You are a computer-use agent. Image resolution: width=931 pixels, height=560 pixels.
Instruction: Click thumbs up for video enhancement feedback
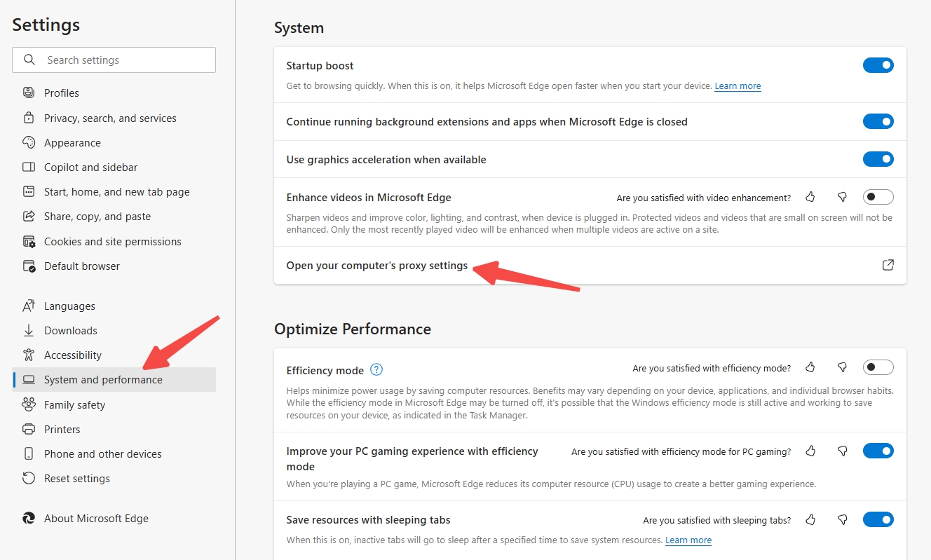click(810, 197)
